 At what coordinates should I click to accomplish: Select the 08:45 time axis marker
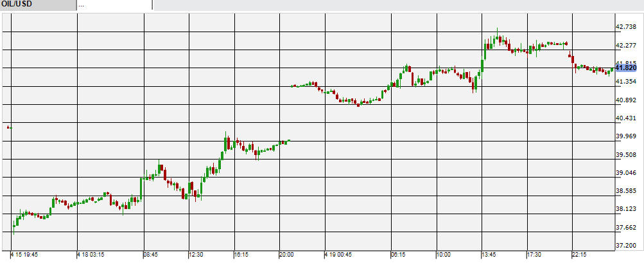151,255
